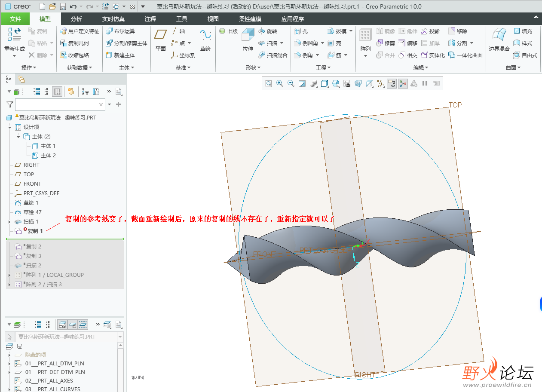
Task: Collapse the 设计项 tree node
Action: click(9, 127)
